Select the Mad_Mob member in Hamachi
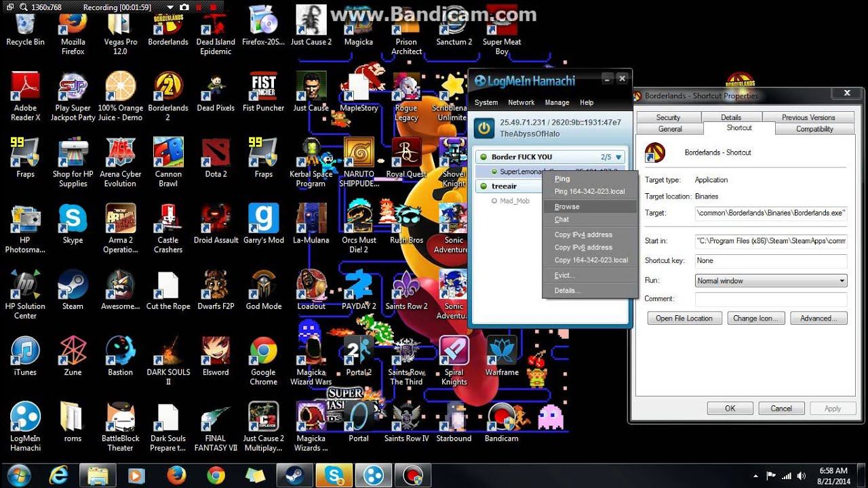868x488 pixels. click(x=514, y=201)
